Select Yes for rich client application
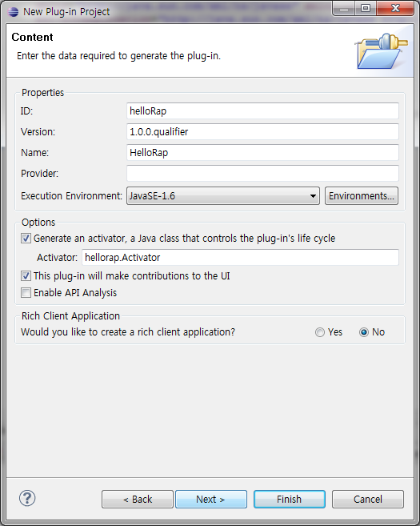Screen dimensions: 420x526 pos(320,332)
